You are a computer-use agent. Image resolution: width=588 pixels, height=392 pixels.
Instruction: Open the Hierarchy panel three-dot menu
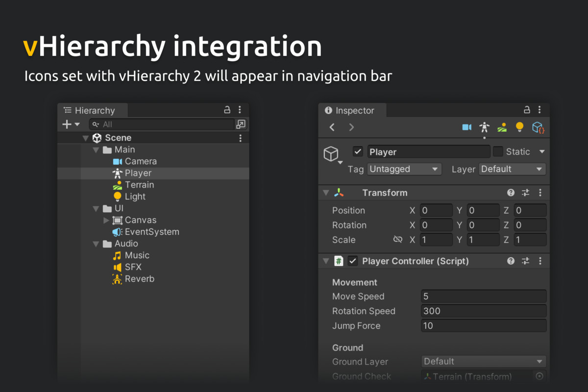[240, 110]
